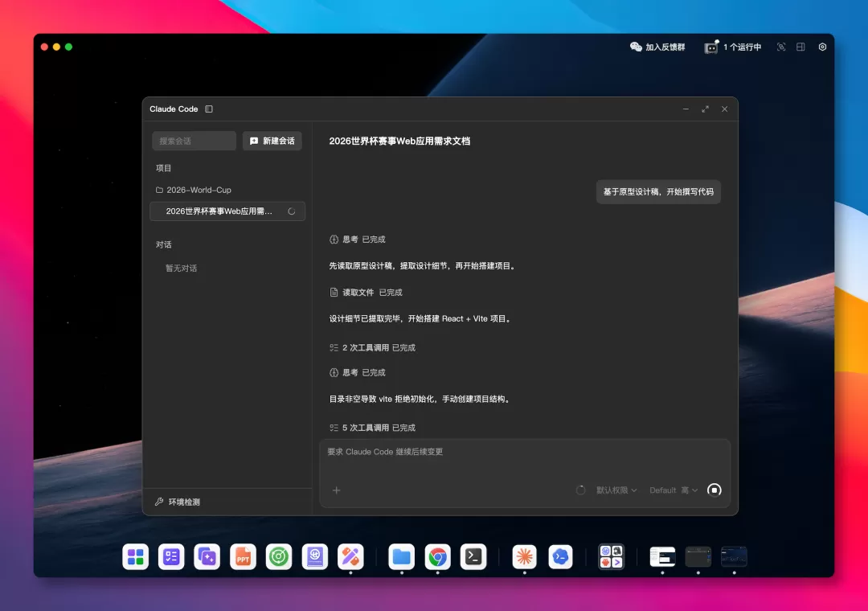Screen dimensions: 868x611
Task: Click the 暂无对话 placeholder text
Action: [x=181, y=268]
